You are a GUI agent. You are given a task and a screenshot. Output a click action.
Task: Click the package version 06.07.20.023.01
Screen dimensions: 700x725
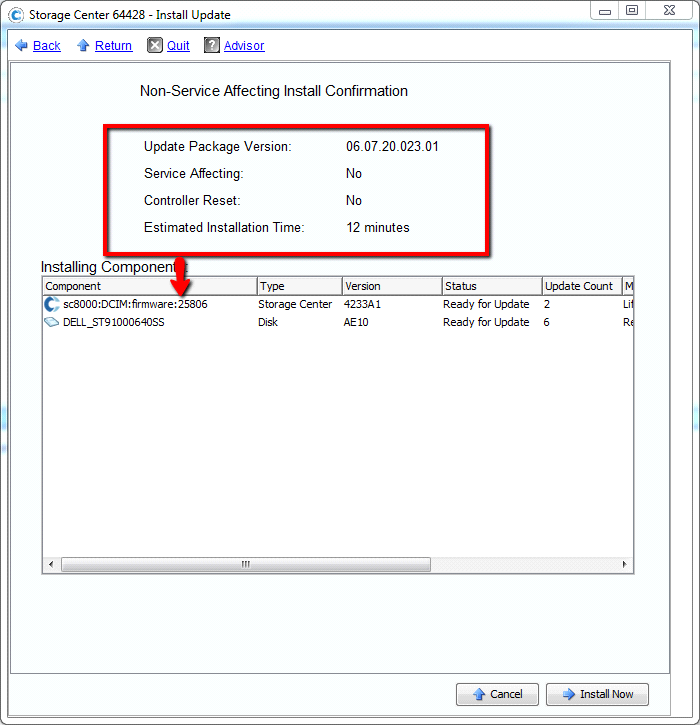click(392, 147)
